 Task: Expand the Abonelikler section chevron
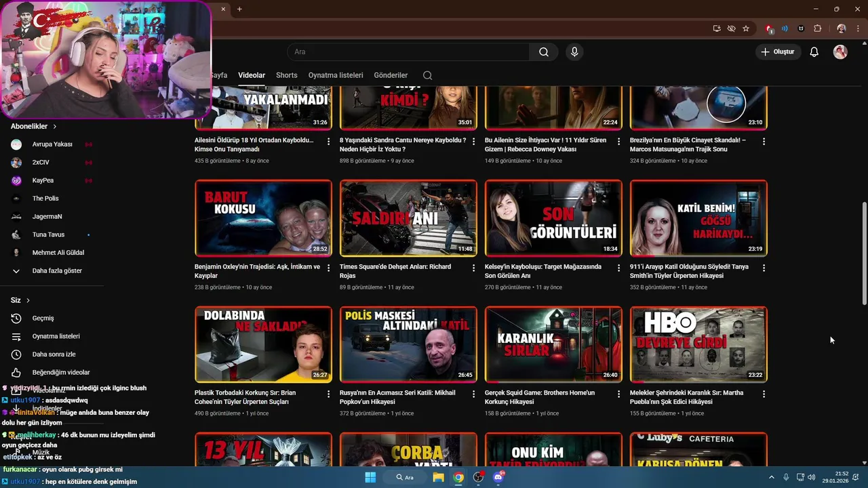[x=55, y=127]
